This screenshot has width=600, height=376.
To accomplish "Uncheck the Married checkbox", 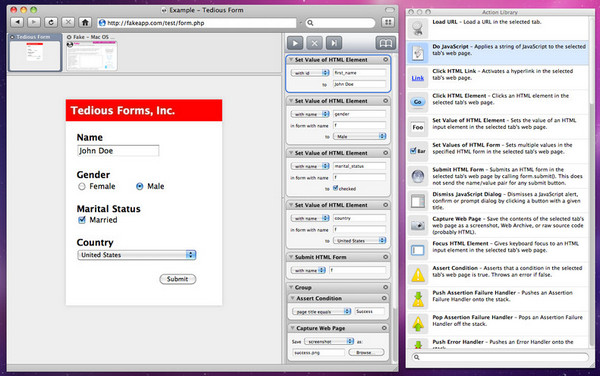I will pos(82,220).
